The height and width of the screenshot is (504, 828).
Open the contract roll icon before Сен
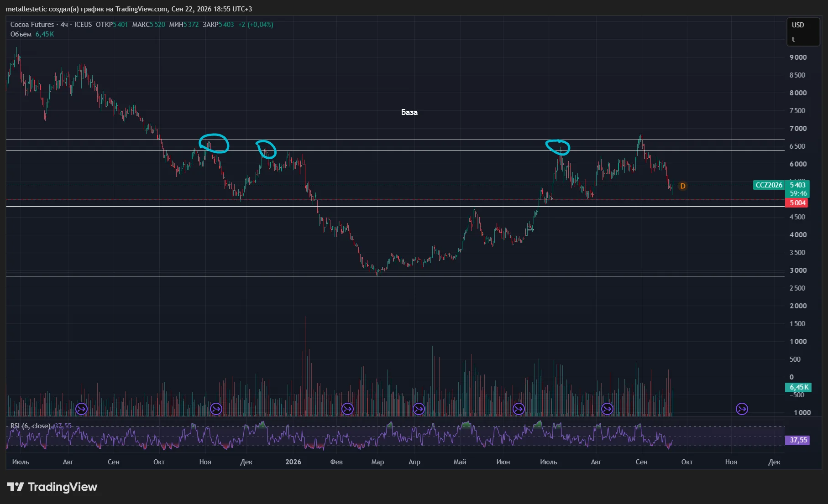coord(607,409)
